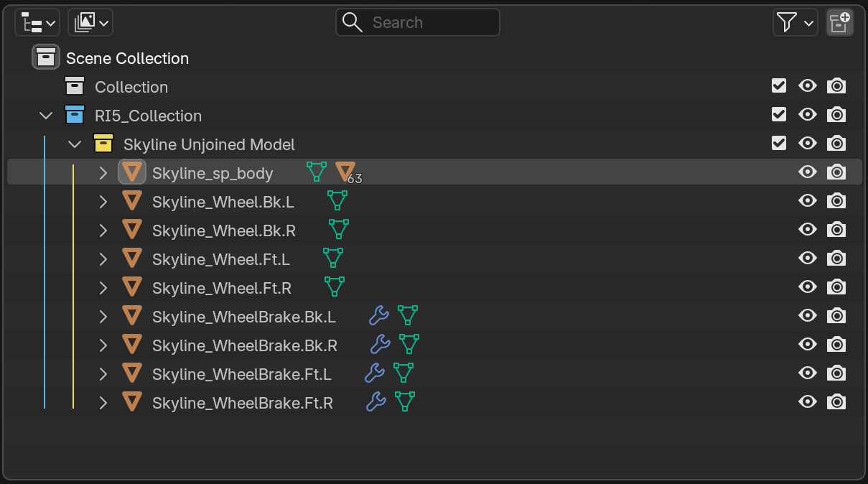Screen dimensions: 868x484
Task: Expand Skyline_Wheel.Bk.L object
Action: (x=103, y=202)
